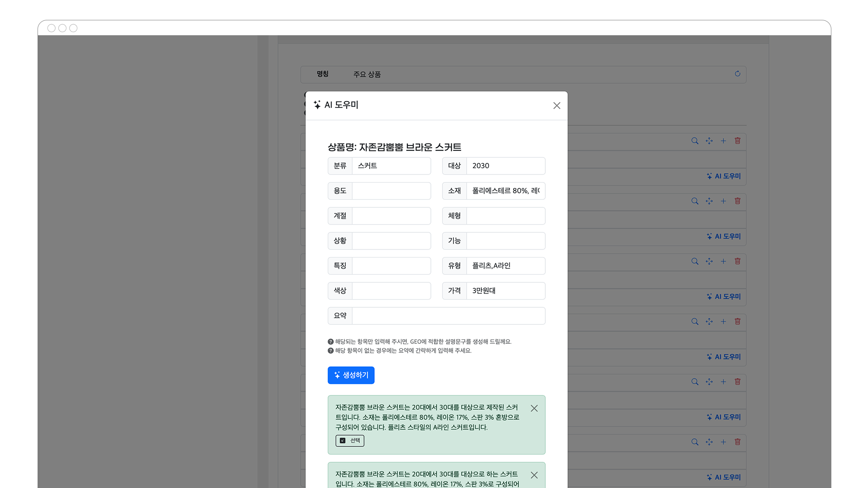Close the AI 도우미 dialog
This screenshot has height=488, width=868.
click(x=557, y=105)
